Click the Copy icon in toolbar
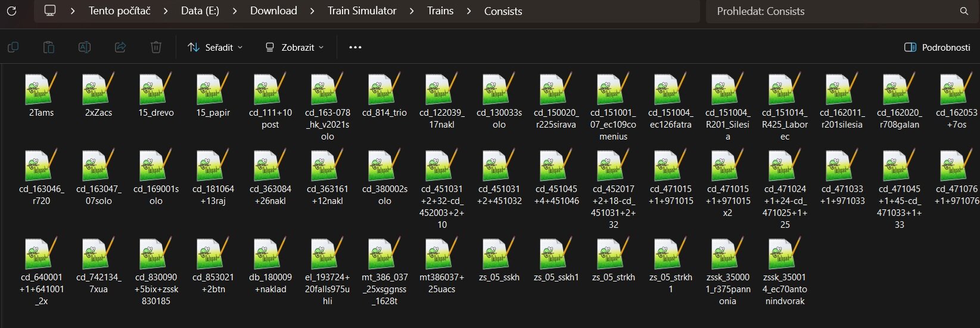 (13, 47)
